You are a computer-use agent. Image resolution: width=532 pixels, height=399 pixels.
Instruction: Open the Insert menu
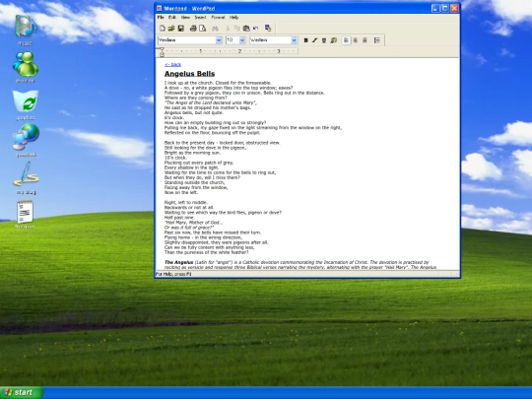pos(200,18)
